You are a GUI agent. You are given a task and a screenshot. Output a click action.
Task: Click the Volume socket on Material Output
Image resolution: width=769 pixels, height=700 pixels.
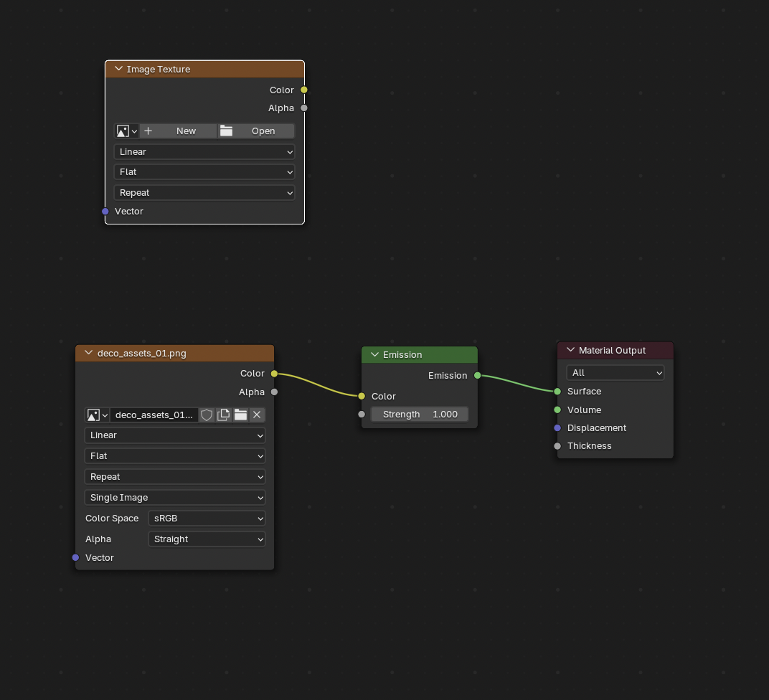pyautogui.click(x=557, y=410)
